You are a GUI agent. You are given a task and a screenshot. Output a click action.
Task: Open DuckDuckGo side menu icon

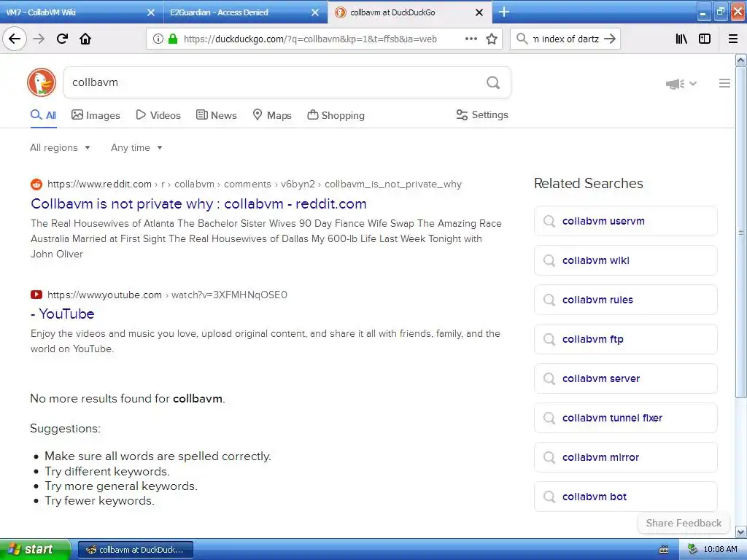[724, 83]
